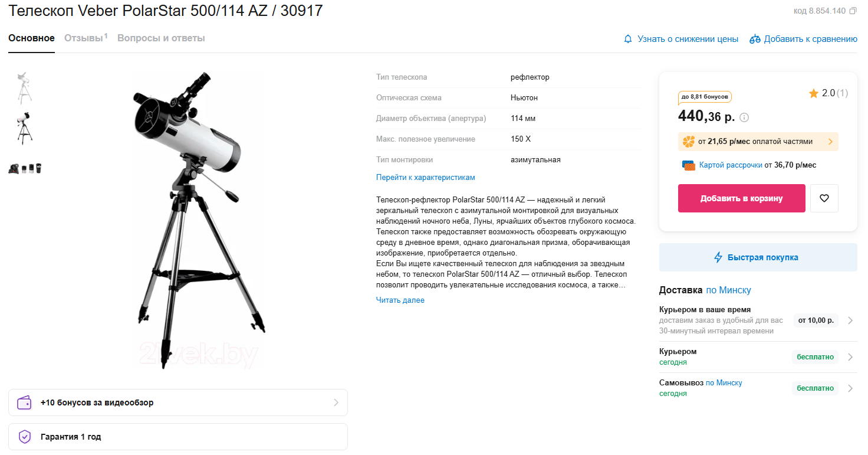This screenshot has width=868, height=455.
Task: Click the wallet icon for video review bonuses
Action: pyautogui.click(x=24, y=402)
